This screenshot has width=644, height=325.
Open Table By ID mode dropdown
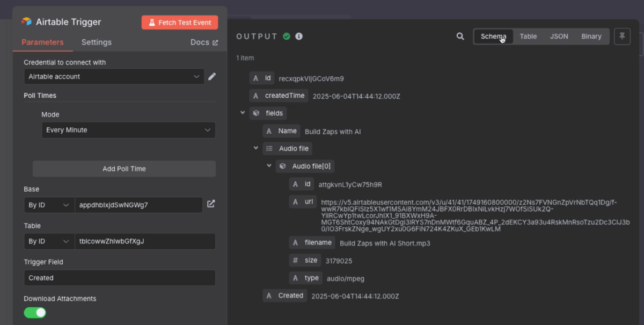[x=49, y=241]
